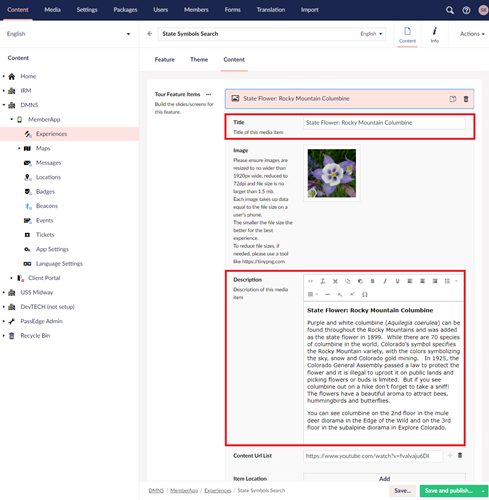Screen dimensions: 489x500
Task: Insert a horizontal line
Action: 327,294
